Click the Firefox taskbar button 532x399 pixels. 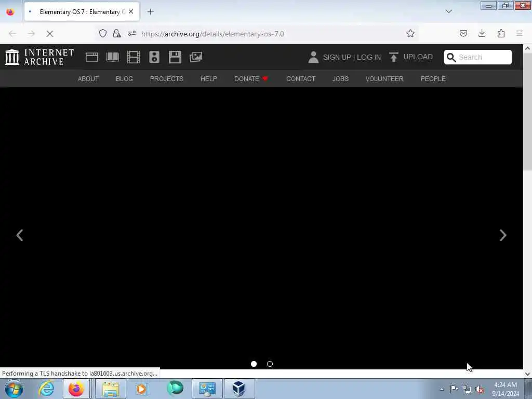point(76,389)
